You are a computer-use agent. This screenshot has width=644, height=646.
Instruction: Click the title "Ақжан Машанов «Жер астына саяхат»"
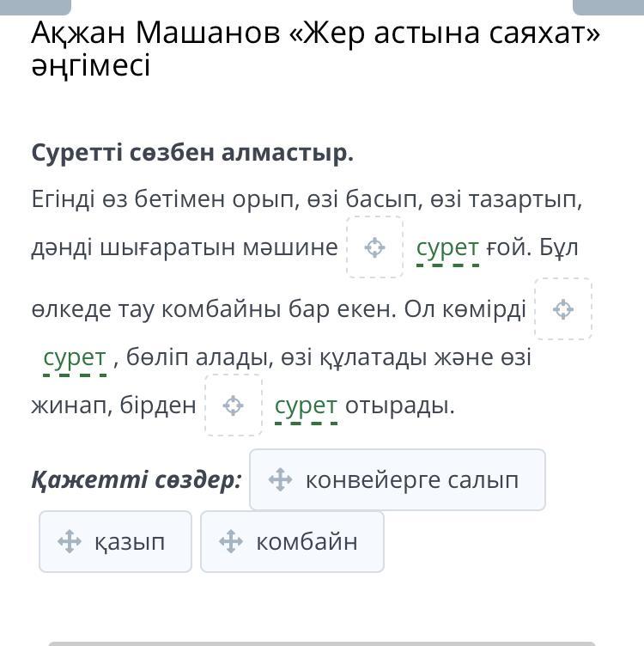[x=316, y=33]
